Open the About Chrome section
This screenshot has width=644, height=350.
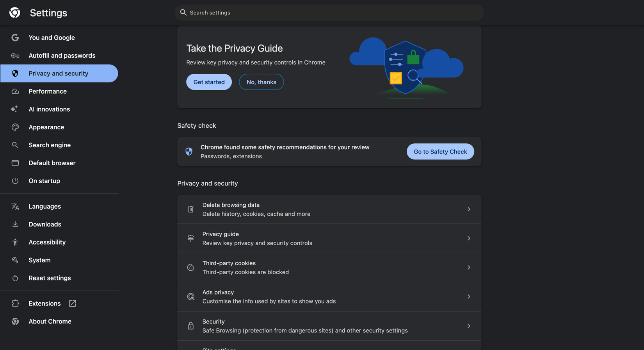50,321
